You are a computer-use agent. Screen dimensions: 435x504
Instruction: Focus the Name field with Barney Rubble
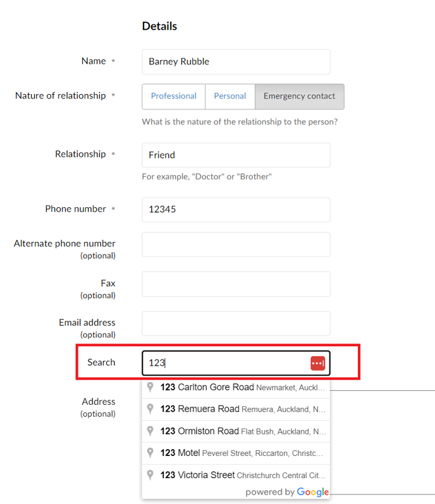(236, 62)
